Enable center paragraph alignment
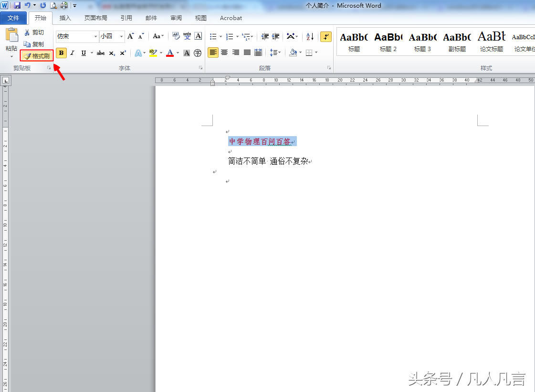The width and height of the screenshot is (535, 392). click(x=224, y=53)
